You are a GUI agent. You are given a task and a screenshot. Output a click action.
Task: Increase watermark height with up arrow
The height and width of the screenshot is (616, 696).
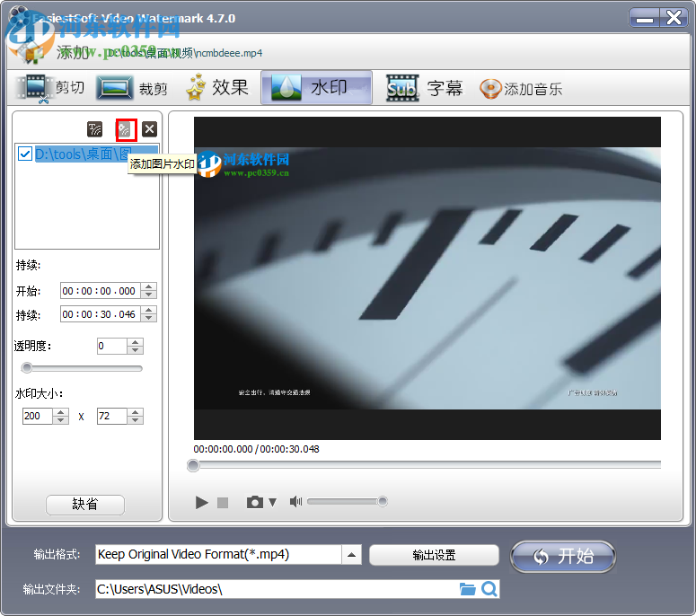click(x=135, y=412)
